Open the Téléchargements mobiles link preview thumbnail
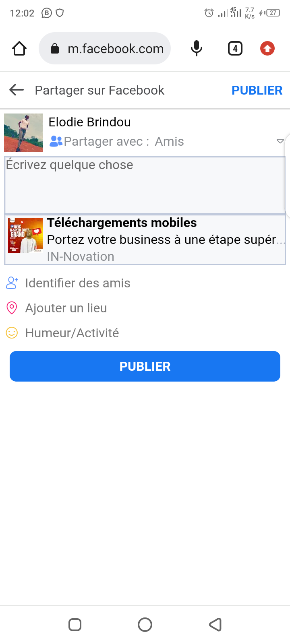 click(x=25, y=235)
